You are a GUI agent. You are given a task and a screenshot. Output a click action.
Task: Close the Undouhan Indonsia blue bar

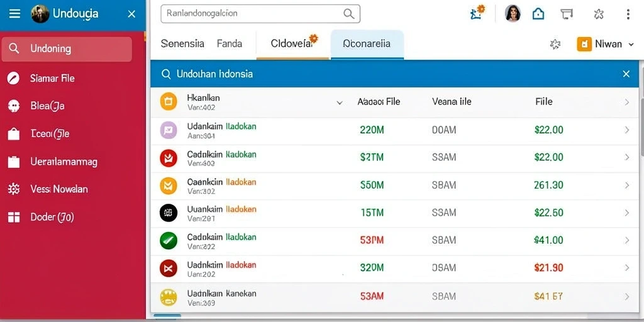626,74
